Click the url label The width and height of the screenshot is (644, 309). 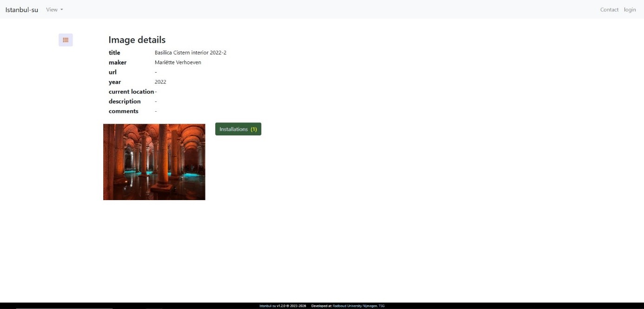click(x=112, y=72)
